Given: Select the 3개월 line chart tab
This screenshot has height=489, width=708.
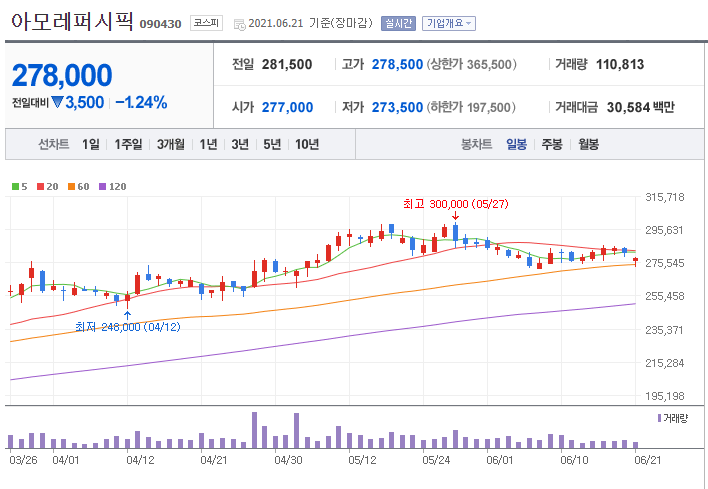Looking at the screenshot, I should [x=171, y=144].
